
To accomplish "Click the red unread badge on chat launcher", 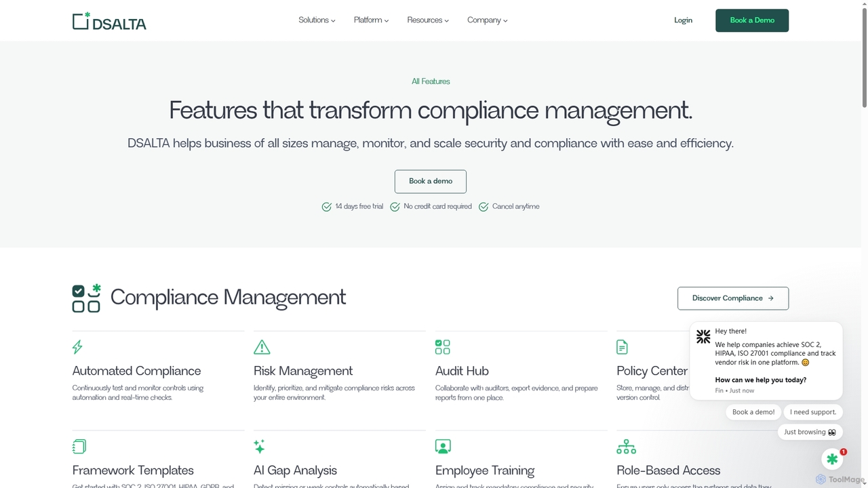I will pyautogui.click(x=844, y=451).
